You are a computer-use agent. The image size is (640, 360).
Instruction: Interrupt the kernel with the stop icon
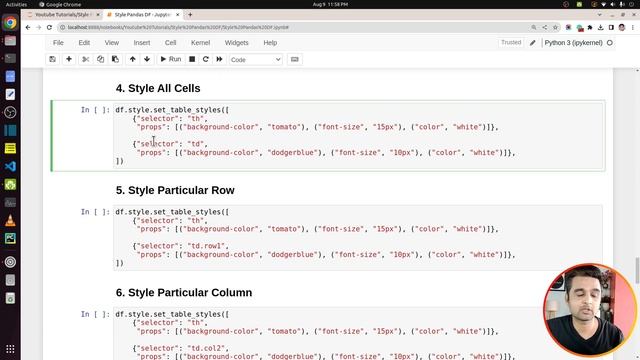click(192, 59)
